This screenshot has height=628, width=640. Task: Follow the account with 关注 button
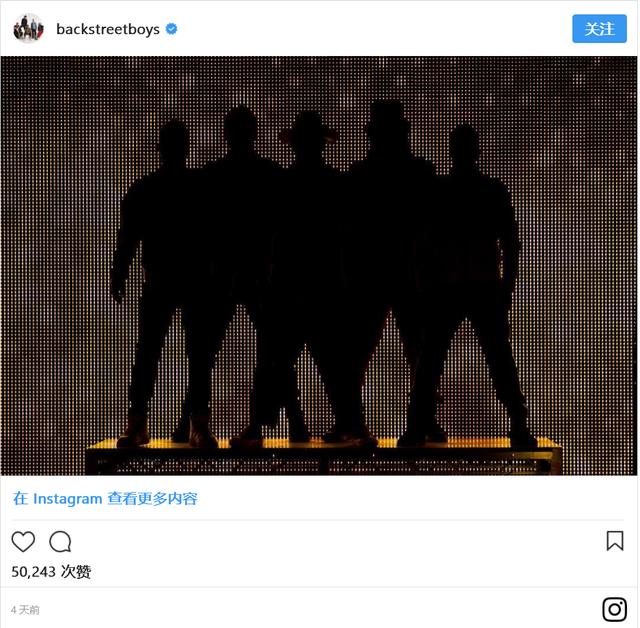pos(599,29)
